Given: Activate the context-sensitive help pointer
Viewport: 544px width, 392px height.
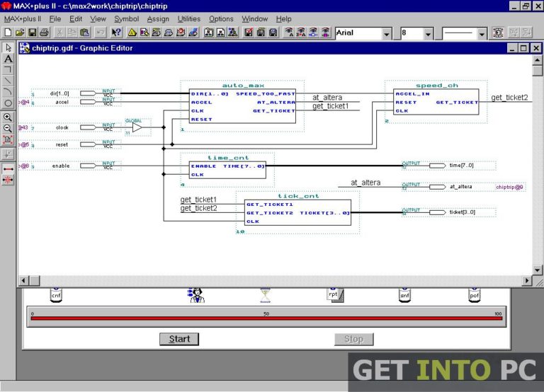Looking at the screenshot, I should pyautogui.click(x=116, y=33).
